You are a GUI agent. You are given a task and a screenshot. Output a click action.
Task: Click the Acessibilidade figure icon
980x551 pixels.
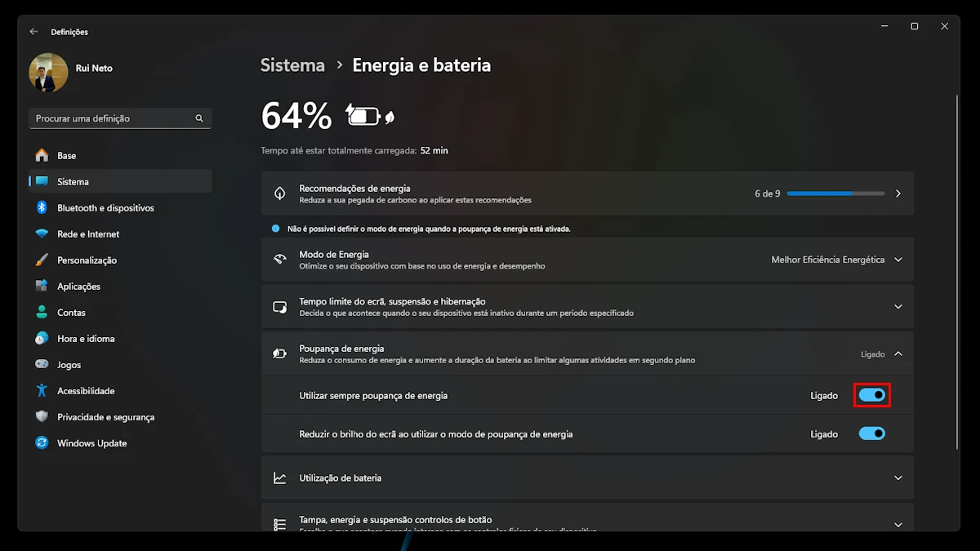42,391
